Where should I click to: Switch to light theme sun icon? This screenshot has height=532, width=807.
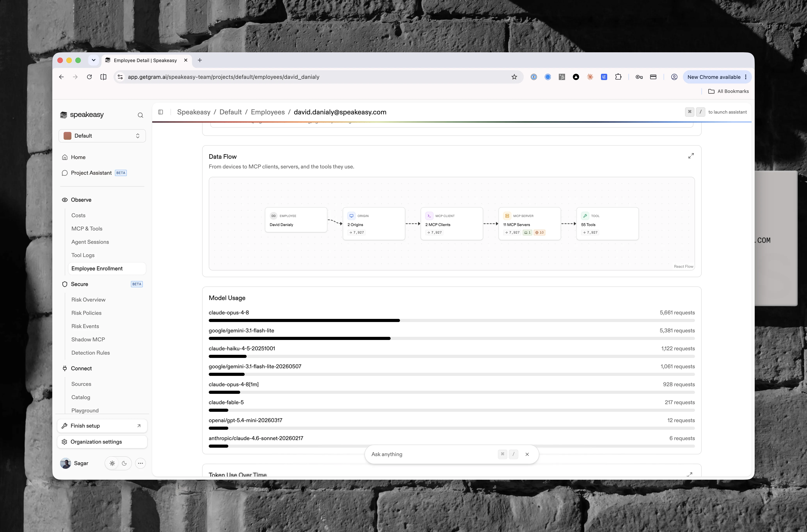coord(112,463)
